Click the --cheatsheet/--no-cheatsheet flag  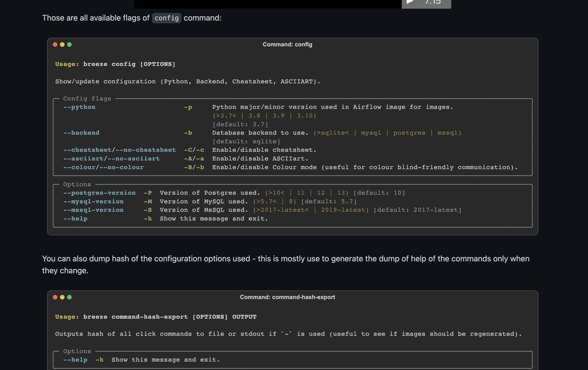click(119, 150)
